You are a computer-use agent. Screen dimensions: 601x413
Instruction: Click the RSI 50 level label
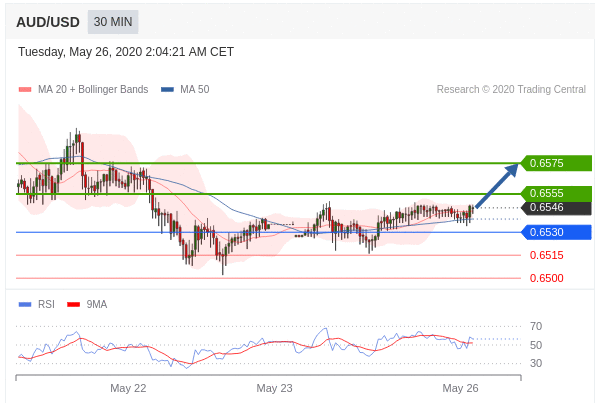point(536,345)
